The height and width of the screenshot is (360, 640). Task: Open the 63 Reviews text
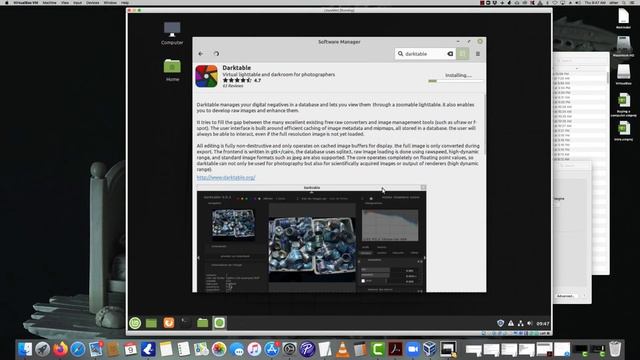point(233,86)
